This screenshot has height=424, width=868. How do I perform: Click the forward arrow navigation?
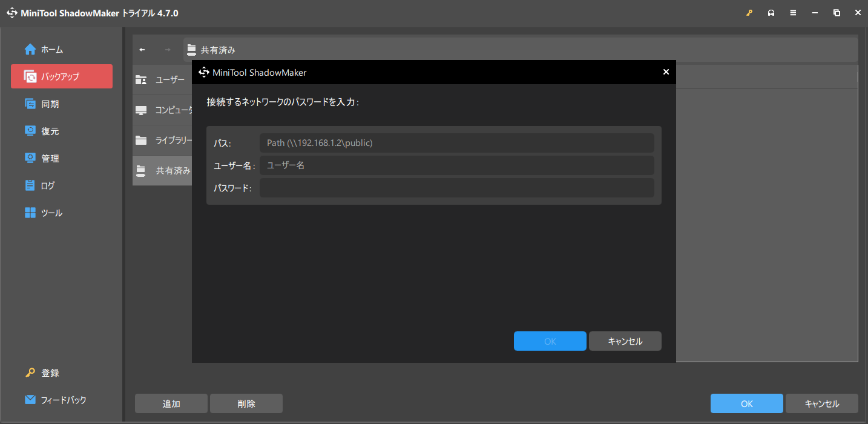coord(168,50)
